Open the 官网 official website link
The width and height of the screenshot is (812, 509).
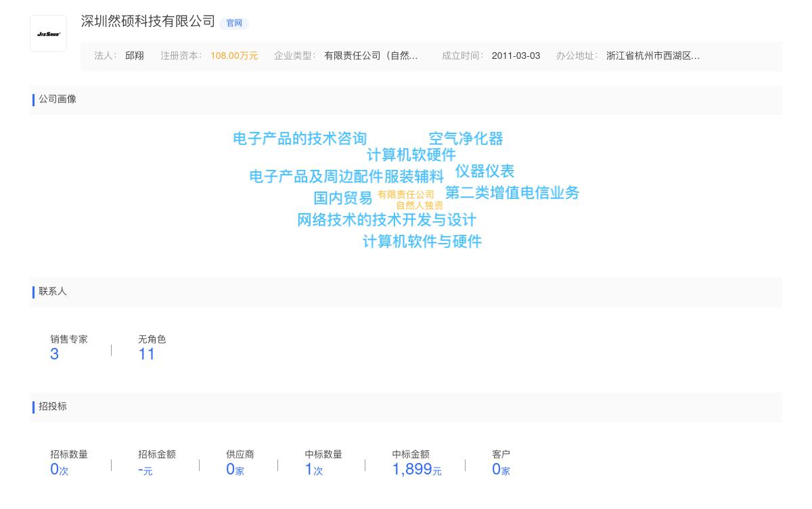point(234,23)
